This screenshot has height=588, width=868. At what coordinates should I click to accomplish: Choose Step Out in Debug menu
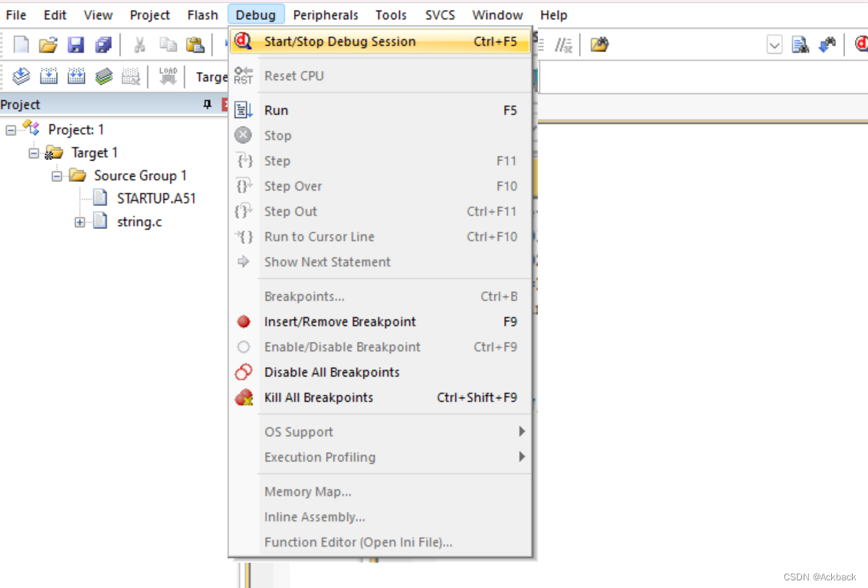click(x=380, y=211)
